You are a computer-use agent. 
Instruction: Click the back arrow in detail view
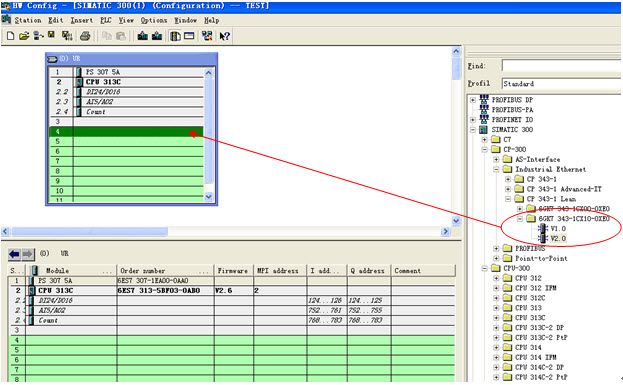click(x=14, y=254)
